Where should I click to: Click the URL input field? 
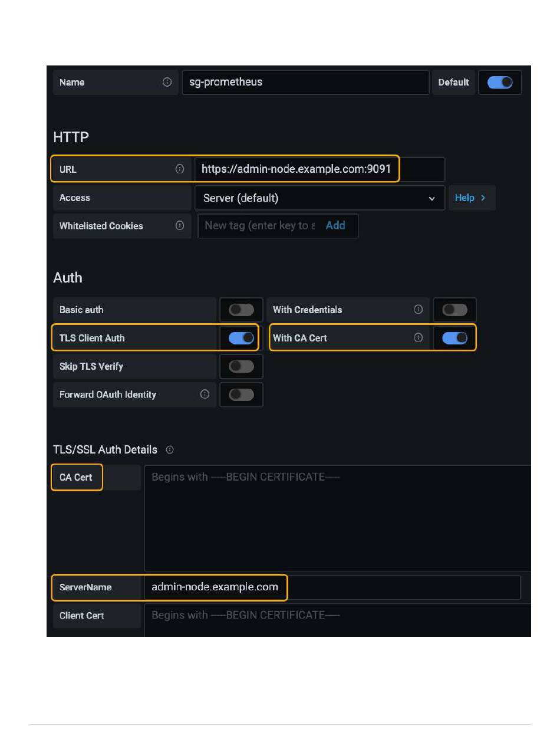319,169
